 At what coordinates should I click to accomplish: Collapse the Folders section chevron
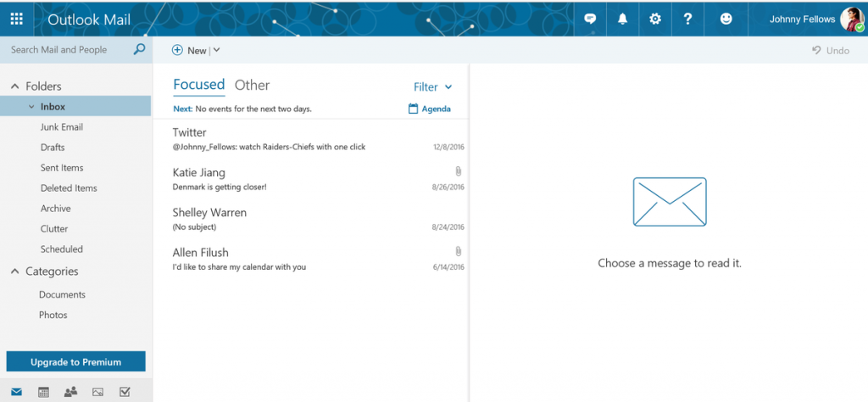pyautogui.click(x=15, y=87)
